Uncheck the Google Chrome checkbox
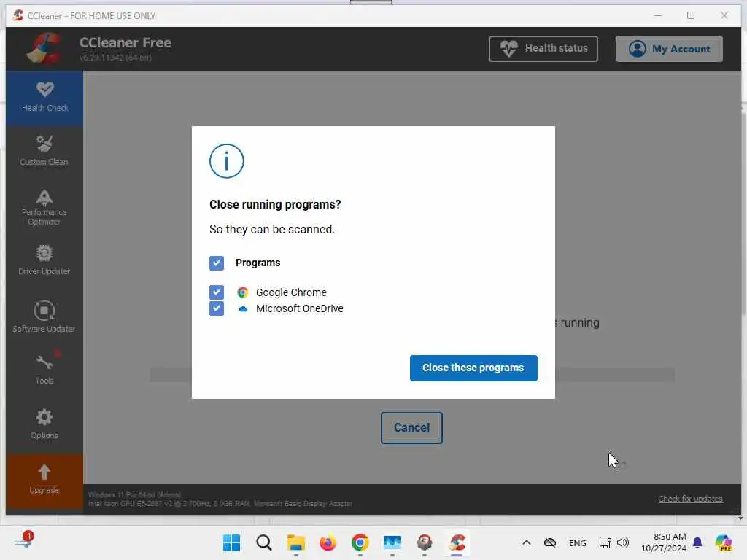 pos(216,292)
